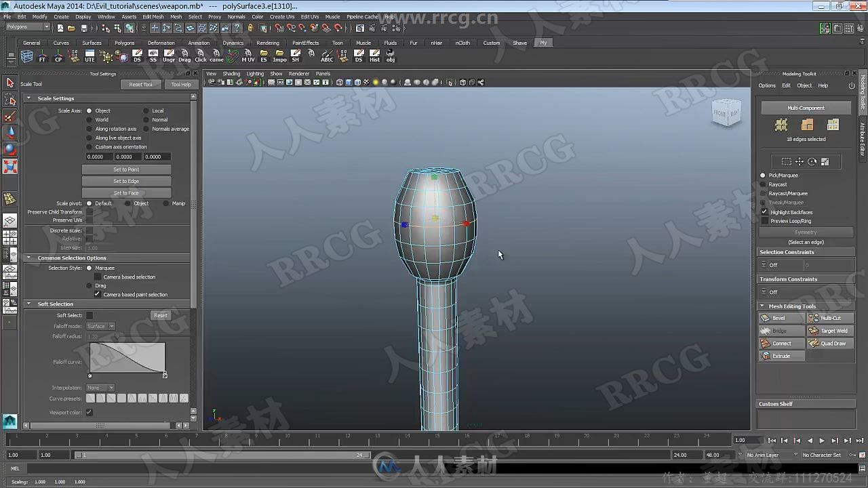
Task: Click the FT shelf icon
Action: point(42,56)
